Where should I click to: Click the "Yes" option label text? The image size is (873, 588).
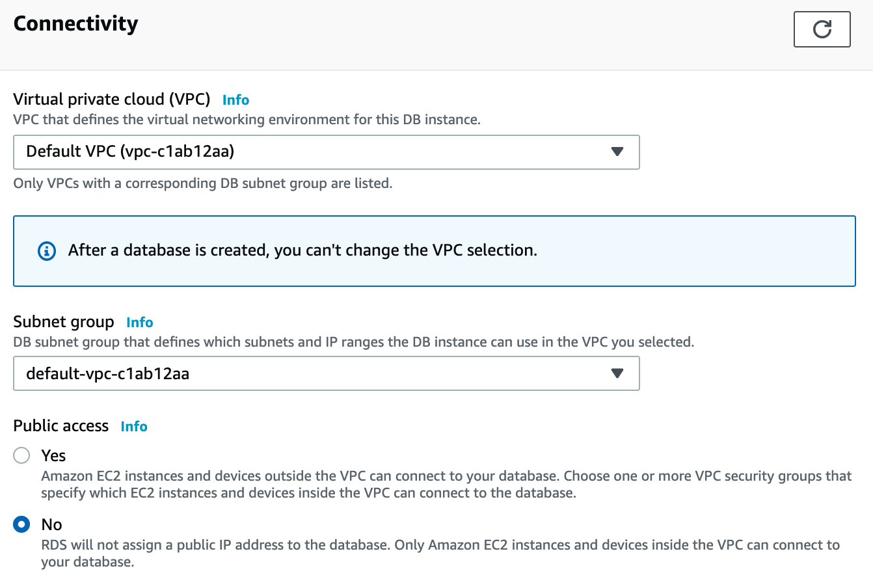coord(53,455)
